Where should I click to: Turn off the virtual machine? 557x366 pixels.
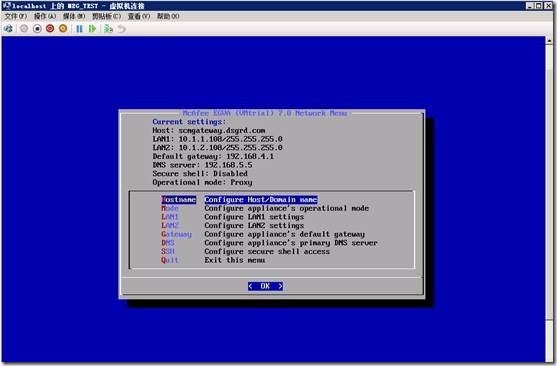37,28
